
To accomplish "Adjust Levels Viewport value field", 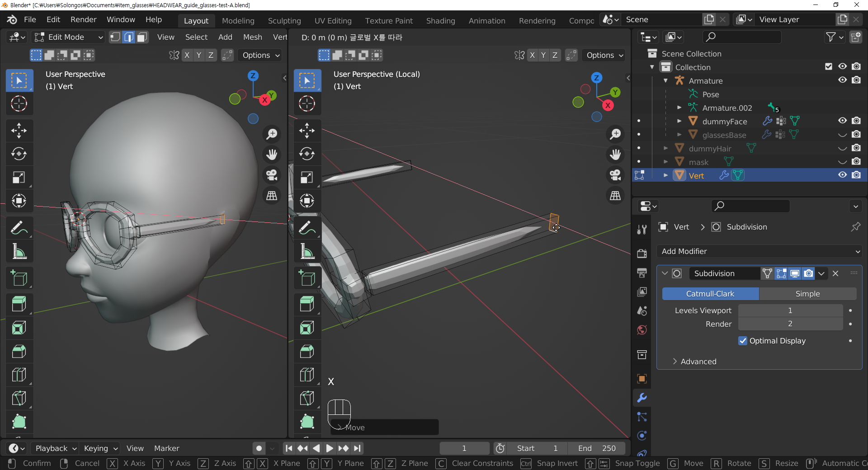I will [790, 310].
